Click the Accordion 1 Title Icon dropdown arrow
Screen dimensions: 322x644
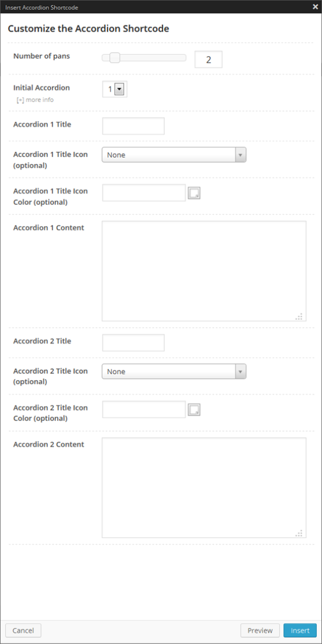(x=240, y=154)
